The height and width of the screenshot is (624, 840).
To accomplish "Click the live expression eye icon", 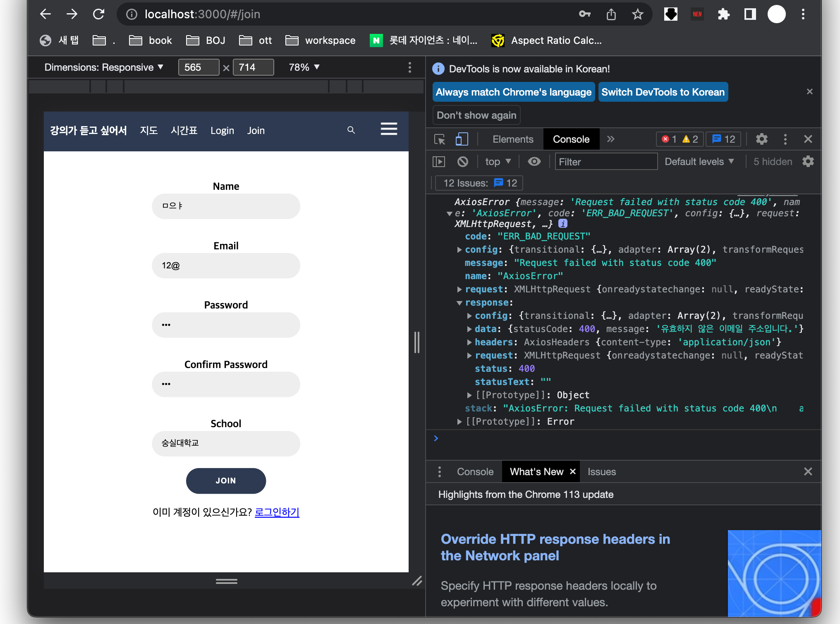I will click(534, 162).
